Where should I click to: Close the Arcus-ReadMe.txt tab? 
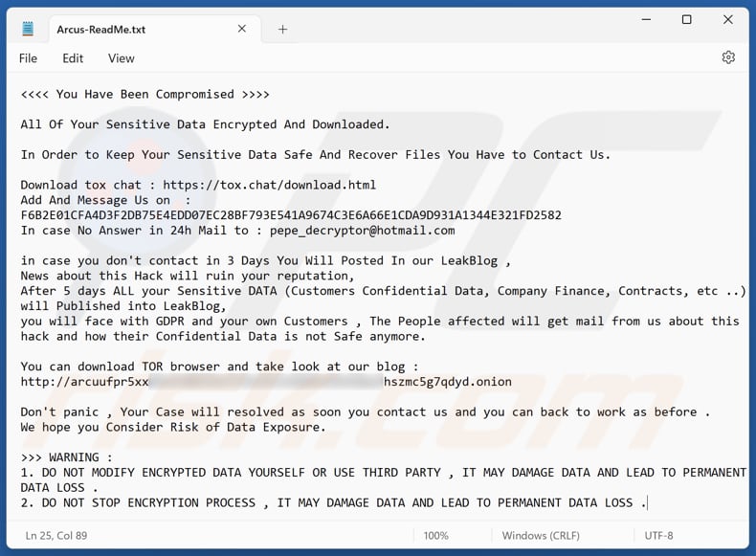(242, 29)
